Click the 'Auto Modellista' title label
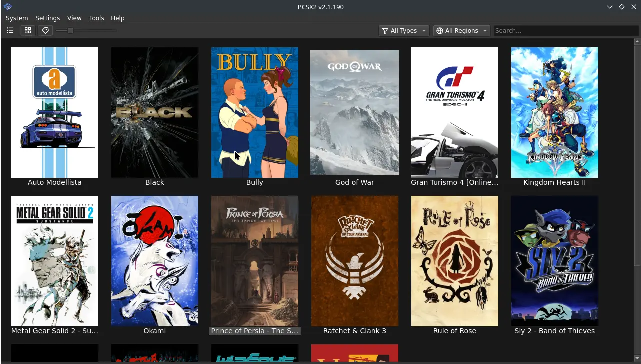The width and height of the screenshot is (641, 364). point(55,182)
